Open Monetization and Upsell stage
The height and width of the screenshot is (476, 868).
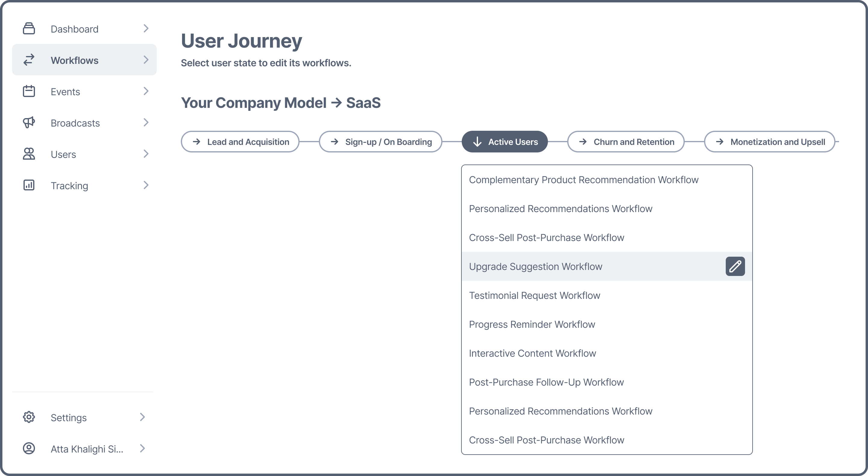click(769, 142)
